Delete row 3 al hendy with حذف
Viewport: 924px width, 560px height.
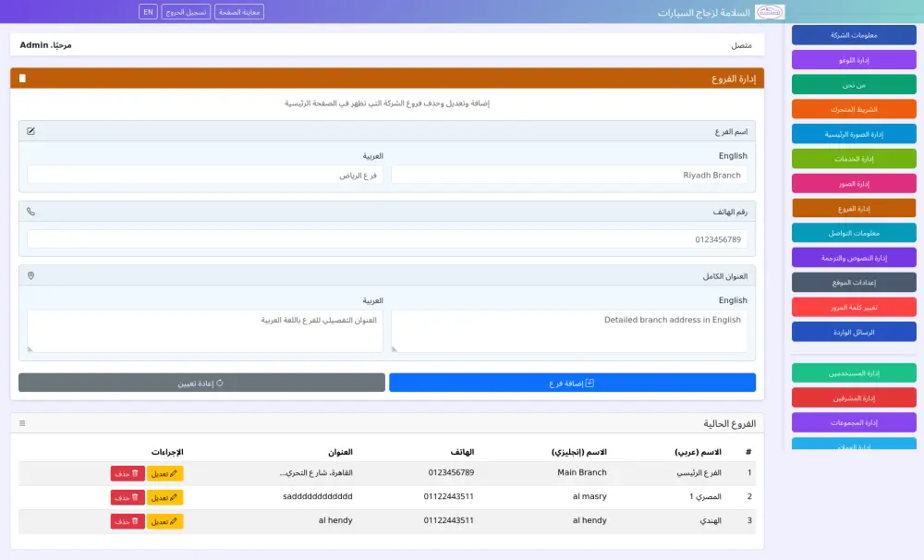point(128,521)
